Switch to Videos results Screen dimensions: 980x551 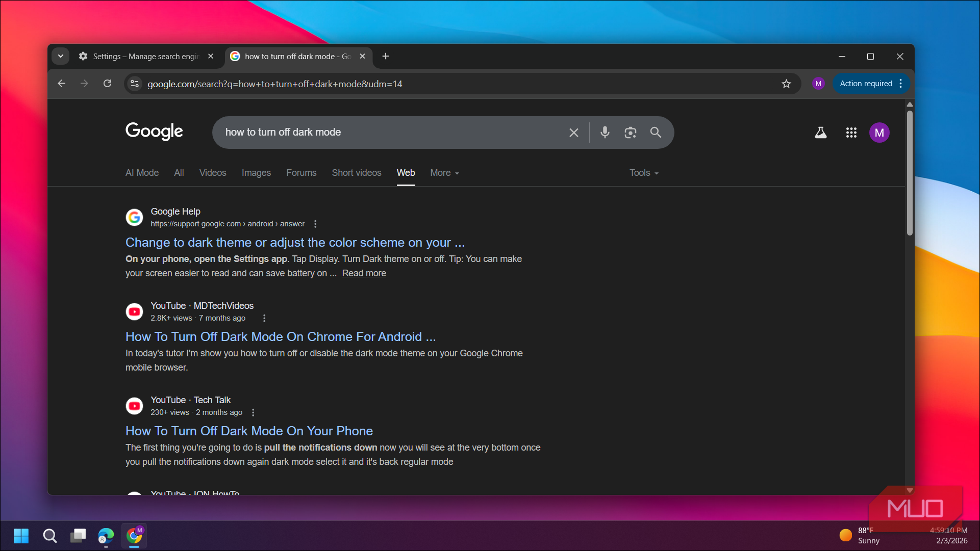pyautogui.click(x=213, y=173)
